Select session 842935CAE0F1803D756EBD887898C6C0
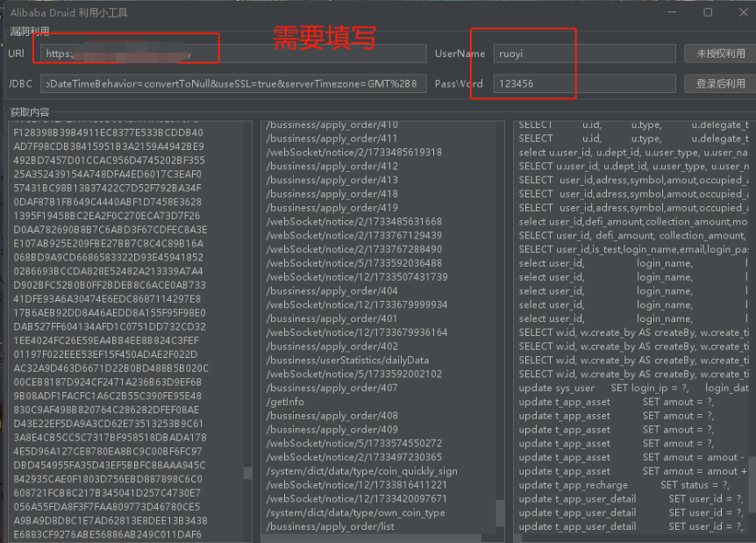The image size is (756, 543). (109, 479)
